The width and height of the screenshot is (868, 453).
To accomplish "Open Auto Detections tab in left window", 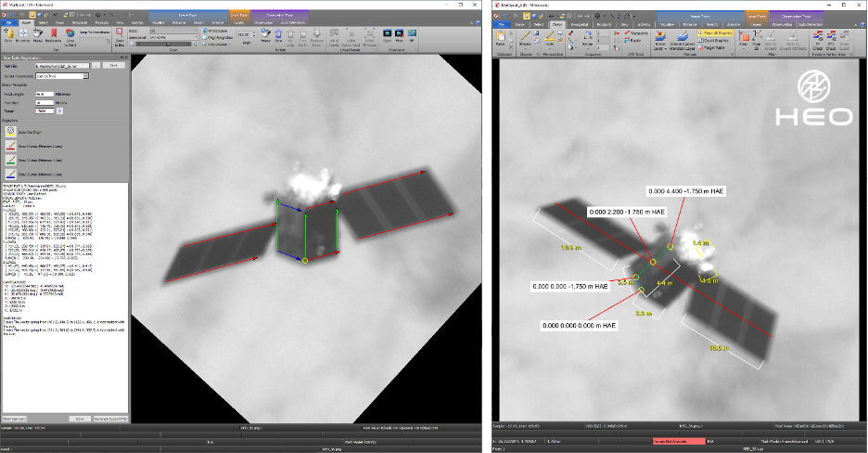I will click(293, 22).
